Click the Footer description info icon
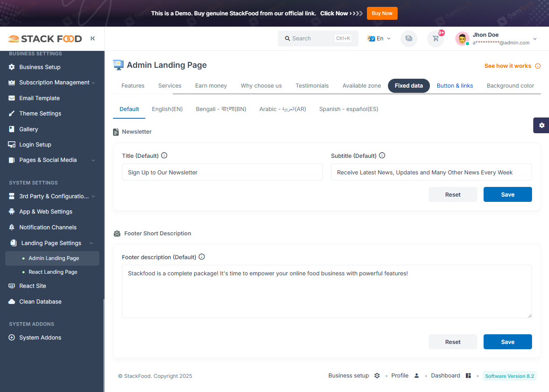The image size is (549, 392). coord(202,257)
